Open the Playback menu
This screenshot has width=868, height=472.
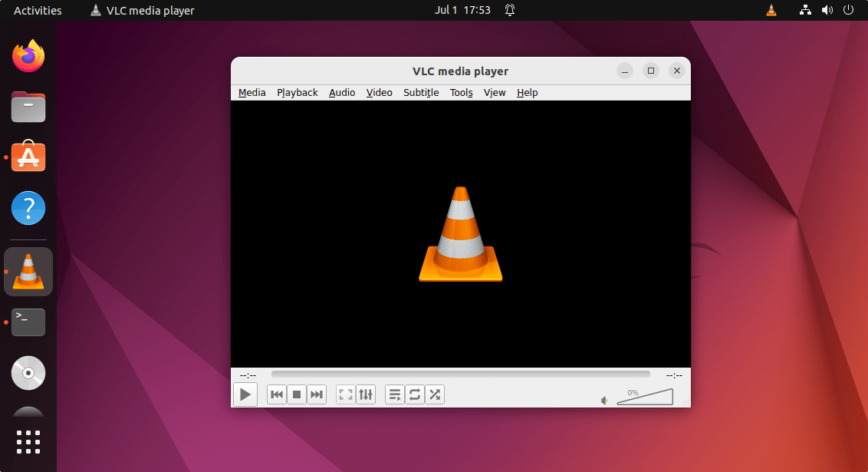pyautogui.click(x=297, y=92)
